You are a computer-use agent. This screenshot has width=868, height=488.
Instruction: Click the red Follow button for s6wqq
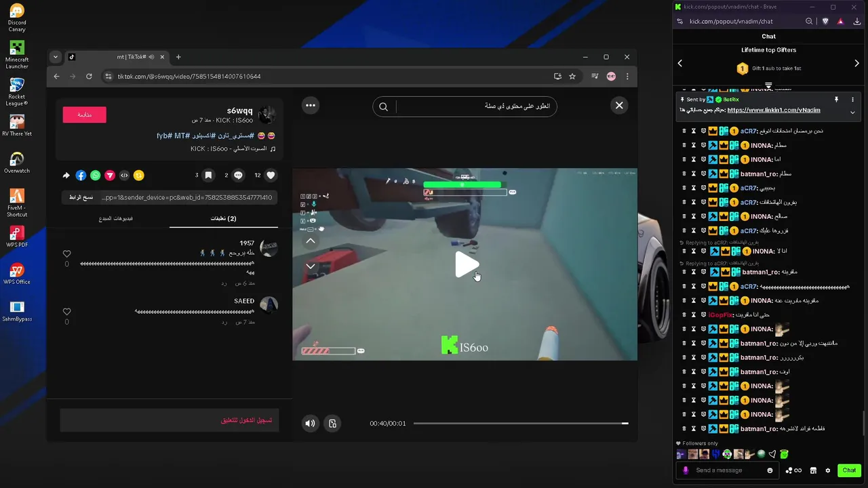click(x=84, y=115)
